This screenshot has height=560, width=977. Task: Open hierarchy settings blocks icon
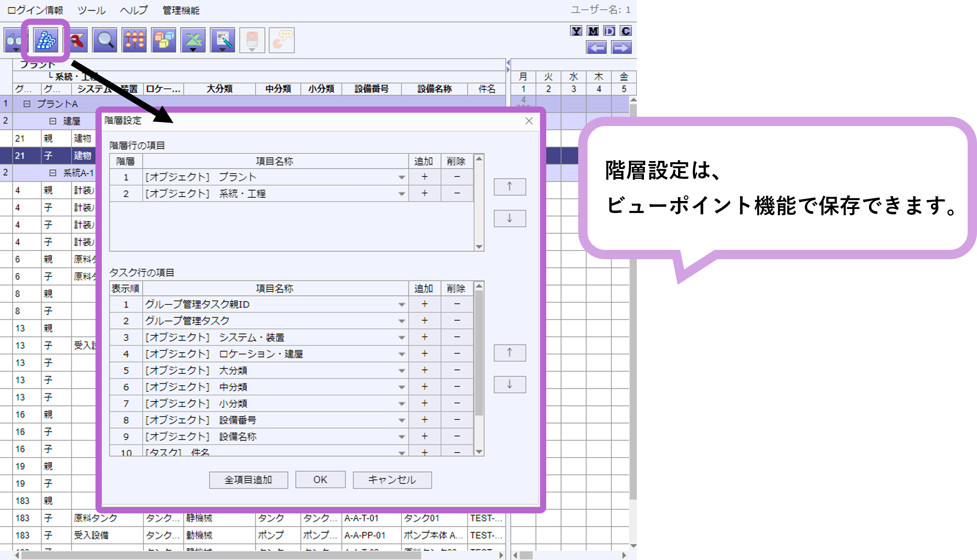point(46,40)
